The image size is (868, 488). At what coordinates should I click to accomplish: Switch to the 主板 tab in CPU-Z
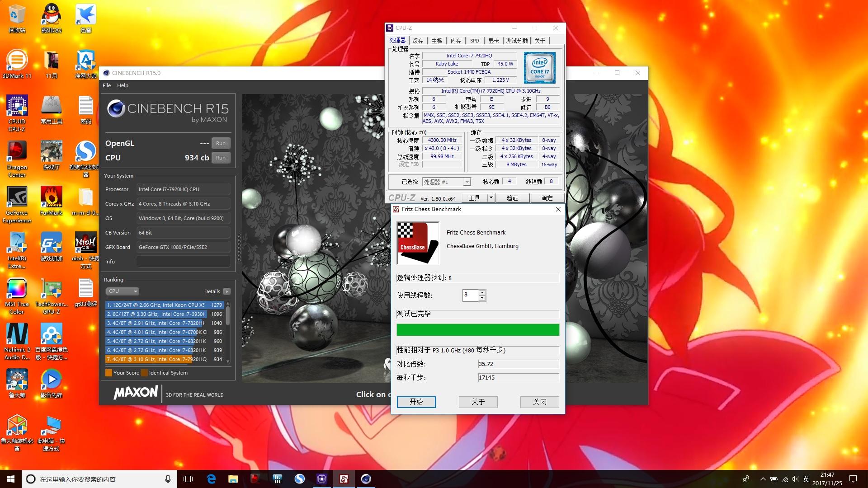tap(437, 41)
